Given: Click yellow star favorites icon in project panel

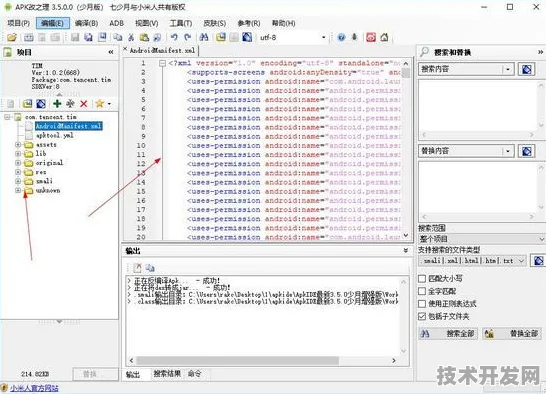Looking at the screenshot, I should pyautogui.click(x=100, y=103).
